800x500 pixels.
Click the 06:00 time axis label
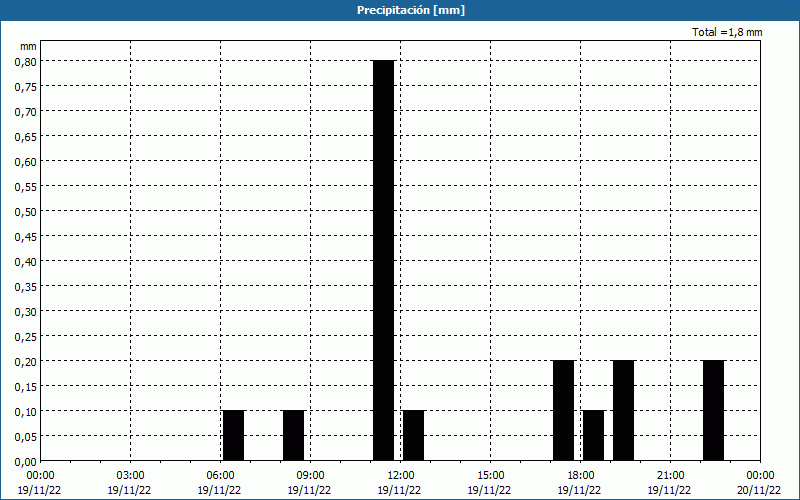(220, 476)
